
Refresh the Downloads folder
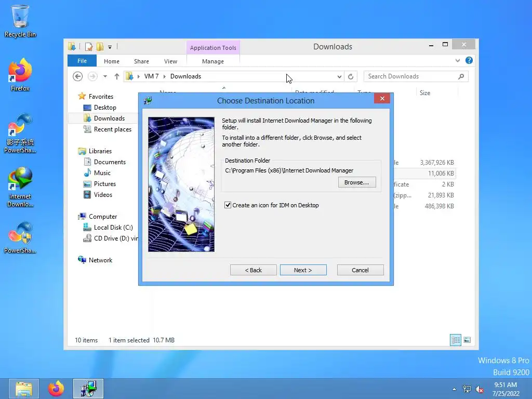(x=351, y=76)
